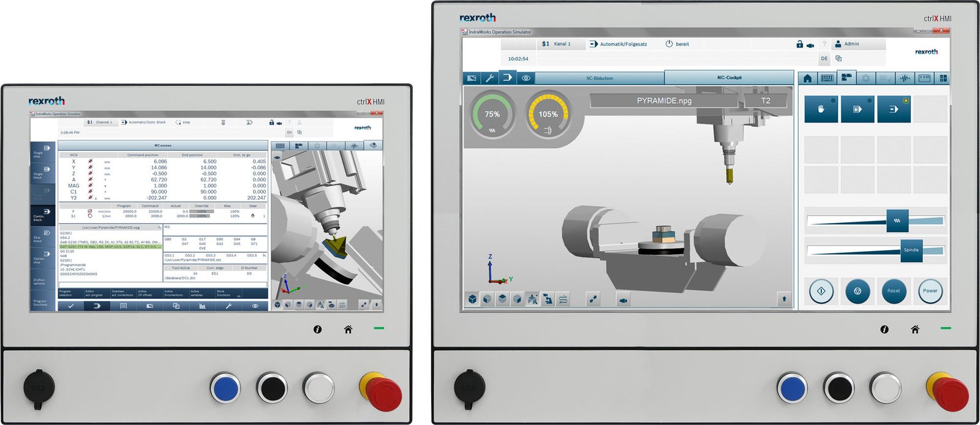Click the PYRAMIDE.npg program name field

(665, 100)
